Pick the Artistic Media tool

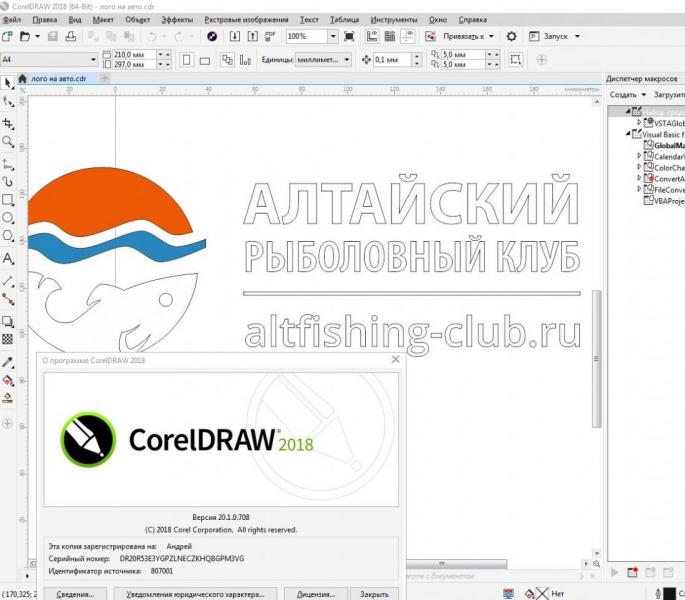point(7,182)
